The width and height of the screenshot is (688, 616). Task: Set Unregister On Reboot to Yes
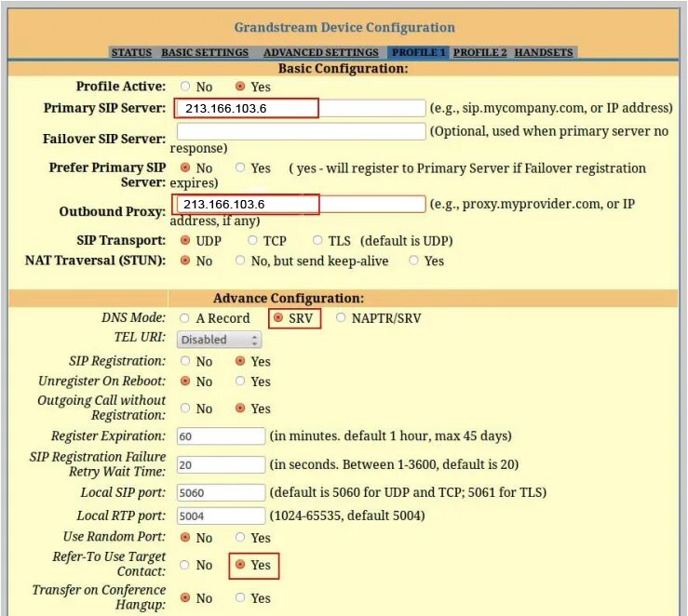pos(240,381)
